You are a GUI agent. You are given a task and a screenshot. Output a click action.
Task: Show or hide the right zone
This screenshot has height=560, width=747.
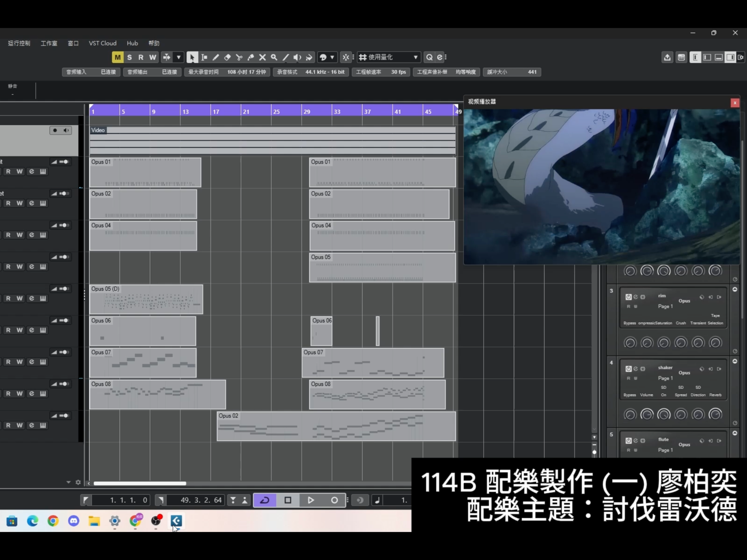tap(731, 57)
